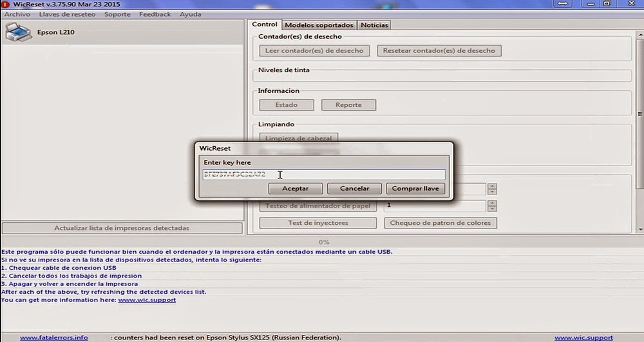Minimize the WicReset window
The width and height of the screenshot is (644, 342).
click(591, 4)
